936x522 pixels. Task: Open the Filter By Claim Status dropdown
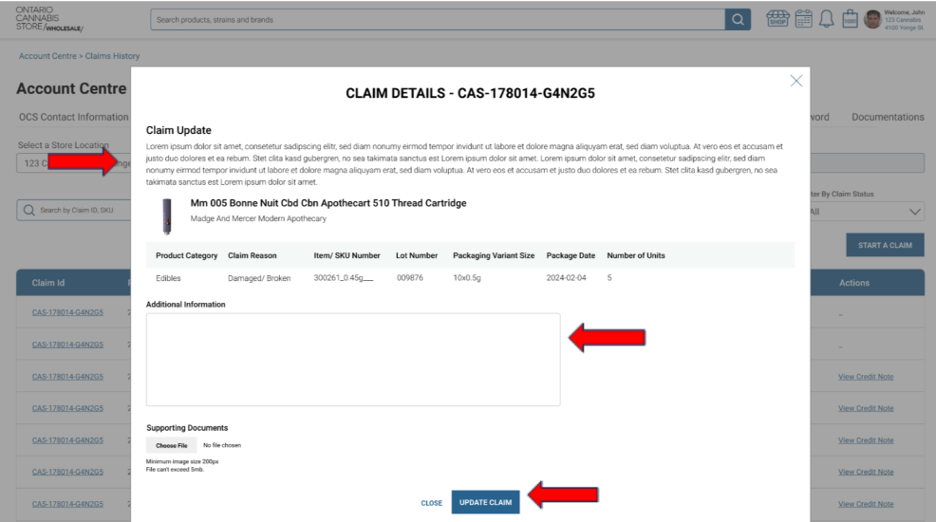(x=866, y=212)
